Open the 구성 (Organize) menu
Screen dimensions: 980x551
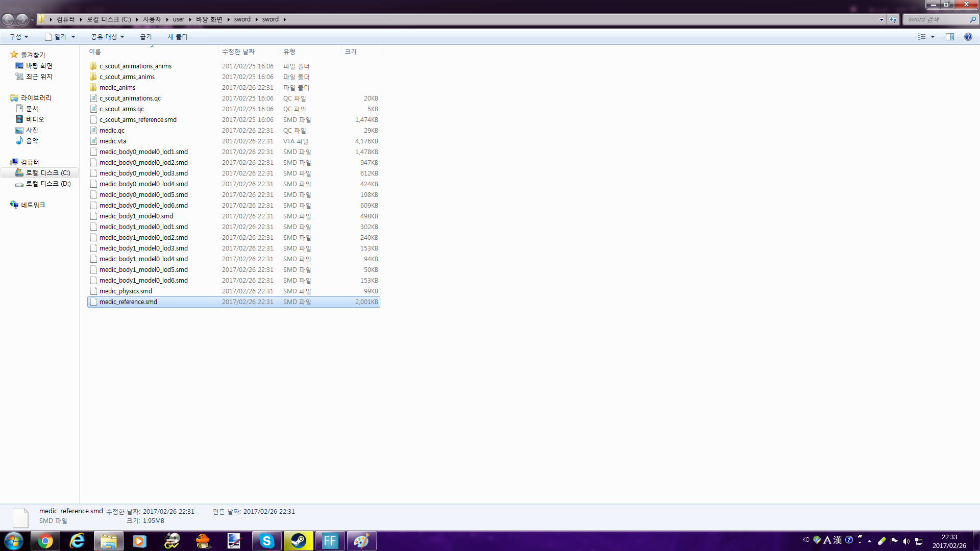click(x=18, y=37)
